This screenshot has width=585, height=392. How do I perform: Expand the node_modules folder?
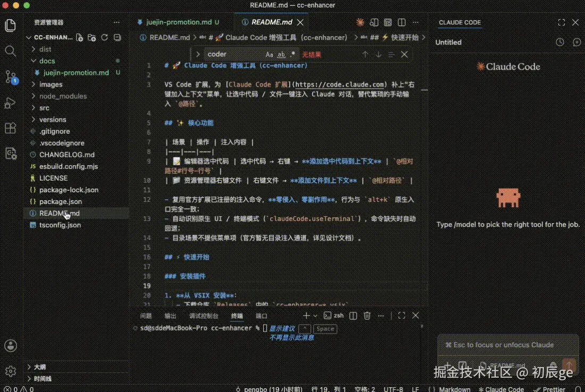pyautogui.click(x=63, y=96)
